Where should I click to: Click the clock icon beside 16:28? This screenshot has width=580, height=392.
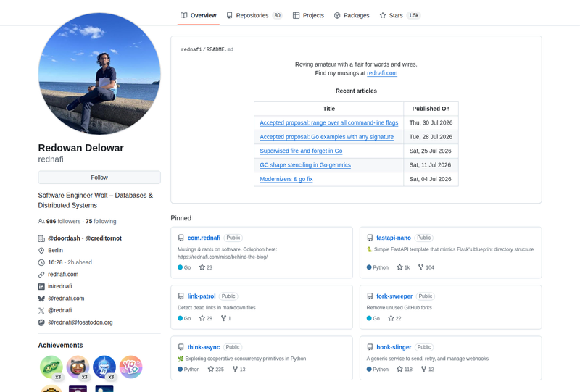pos(41,262)
